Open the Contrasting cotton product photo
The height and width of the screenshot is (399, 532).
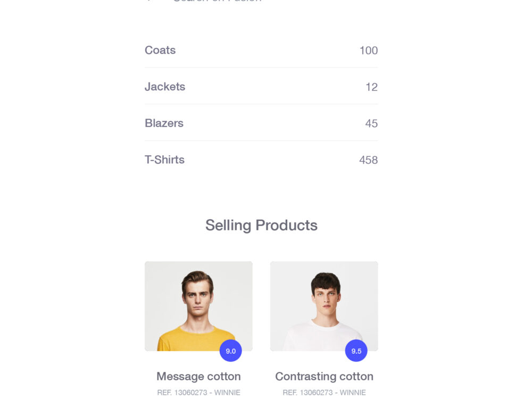coord(324,306)
